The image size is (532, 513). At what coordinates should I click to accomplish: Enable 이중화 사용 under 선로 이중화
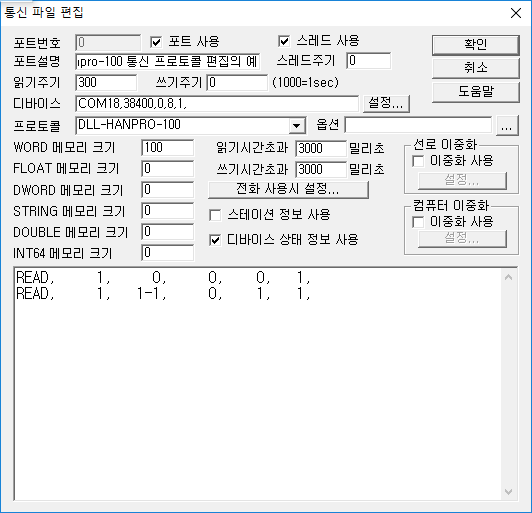418,161
